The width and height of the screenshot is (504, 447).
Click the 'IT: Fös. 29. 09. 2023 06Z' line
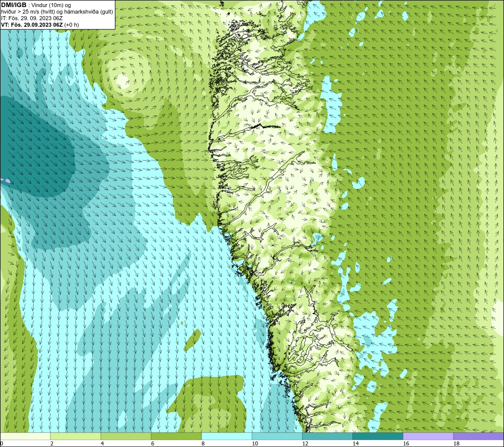pyautogui.click(x=32, y=18)
